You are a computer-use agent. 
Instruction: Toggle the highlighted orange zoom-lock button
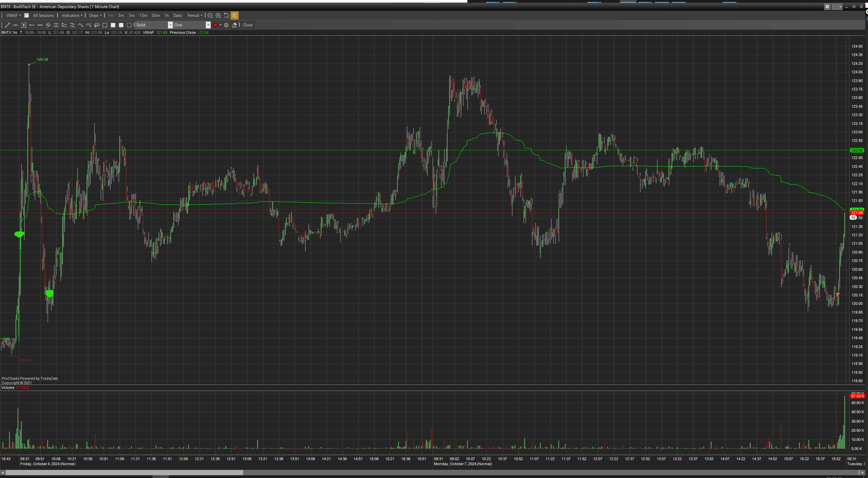coord(235,16)
